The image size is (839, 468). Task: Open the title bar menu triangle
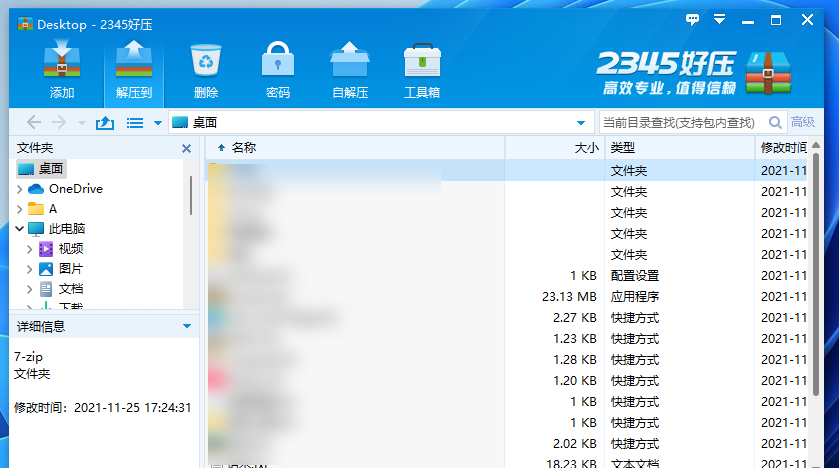[x=720, y=20]
